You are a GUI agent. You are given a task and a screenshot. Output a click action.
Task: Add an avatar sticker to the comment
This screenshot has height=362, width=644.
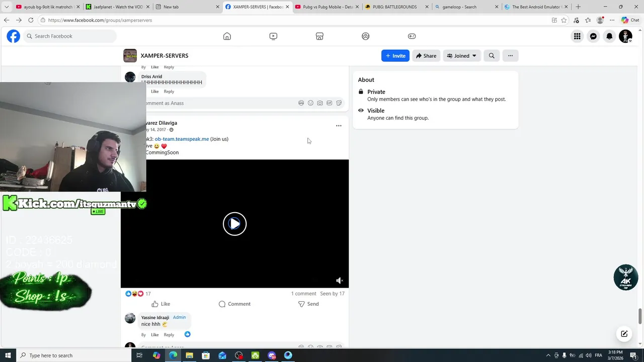301,103
